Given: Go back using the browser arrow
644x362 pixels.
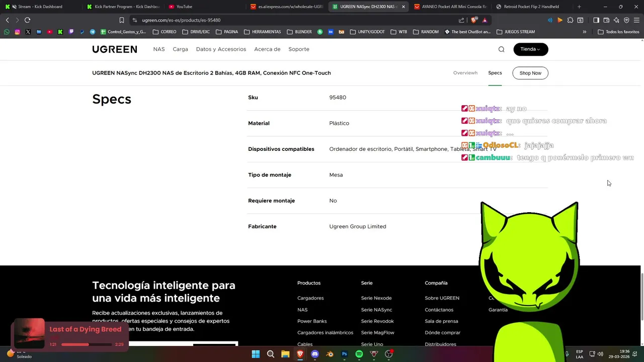Looking at the screenshot, I should [7, 20].
